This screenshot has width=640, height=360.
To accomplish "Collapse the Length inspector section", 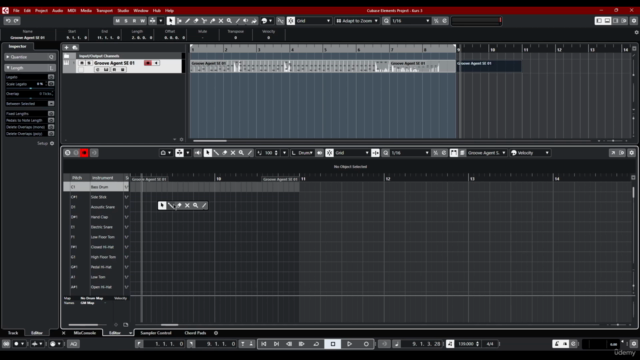I will point(29,68).
